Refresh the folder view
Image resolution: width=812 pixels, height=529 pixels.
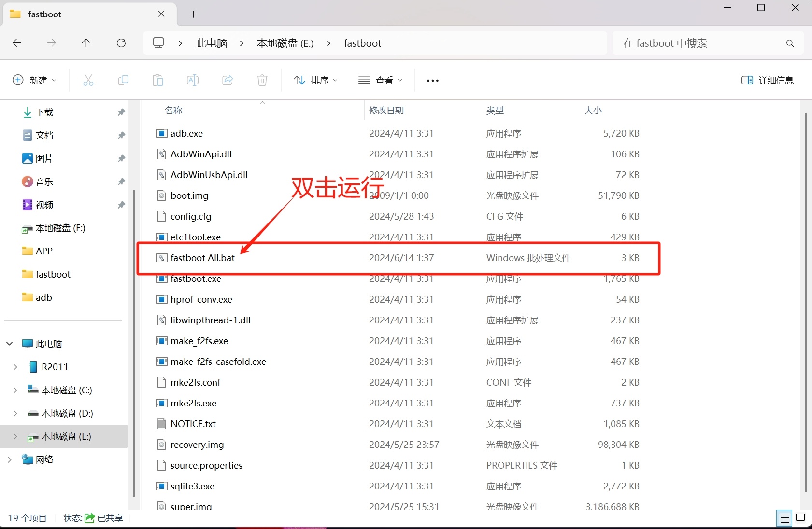pos(121,43)
